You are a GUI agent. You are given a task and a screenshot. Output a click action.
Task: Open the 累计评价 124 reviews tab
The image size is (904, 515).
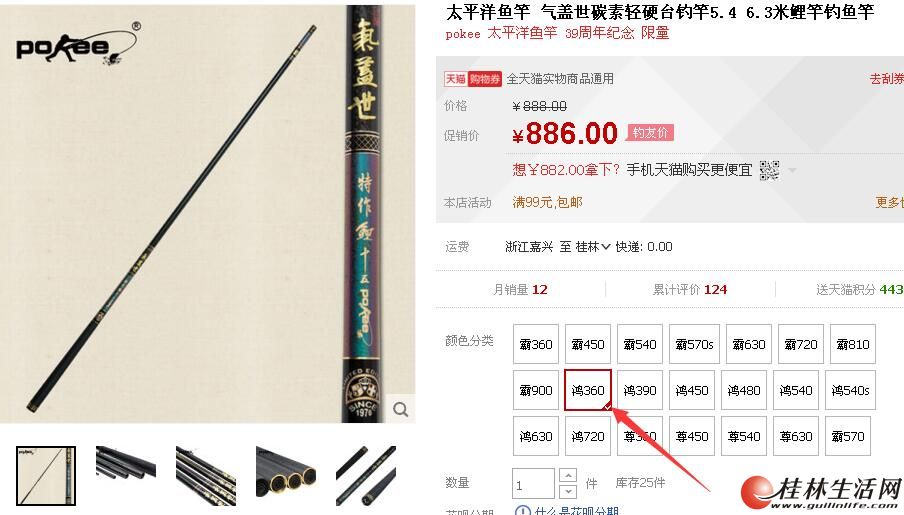tap(690, 290)
